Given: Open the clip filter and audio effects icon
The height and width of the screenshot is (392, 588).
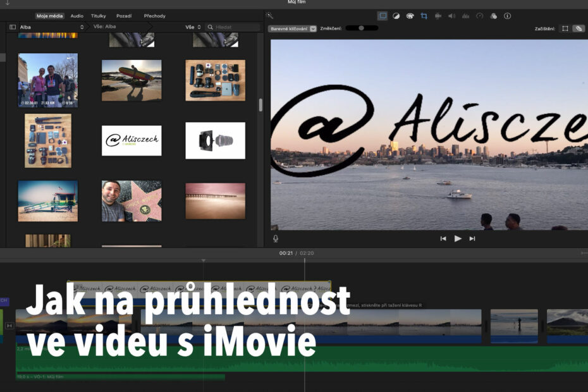Looking at the screenshot, I should tap(493, 16).
